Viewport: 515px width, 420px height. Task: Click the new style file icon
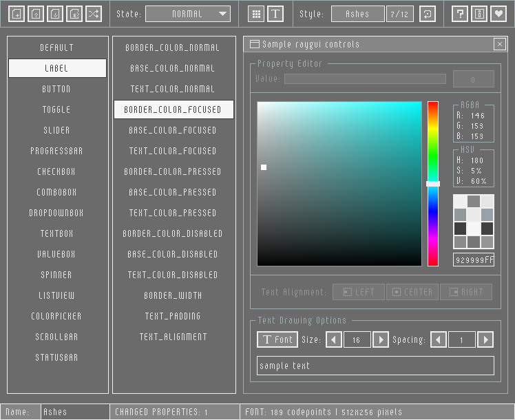click(17, 14)
